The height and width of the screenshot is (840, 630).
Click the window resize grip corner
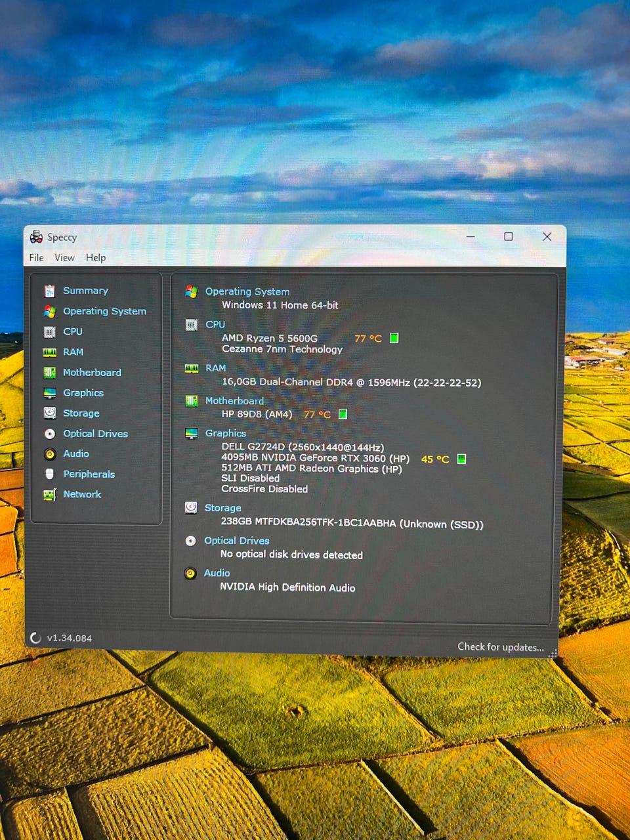pyautogui.click(x=553, y=653)
